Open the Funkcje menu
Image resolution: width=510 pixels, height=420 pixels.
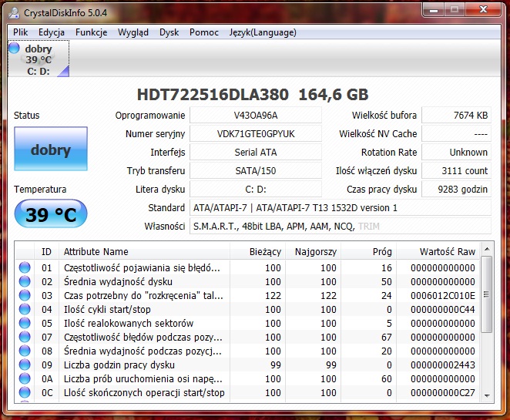[91, 32]
